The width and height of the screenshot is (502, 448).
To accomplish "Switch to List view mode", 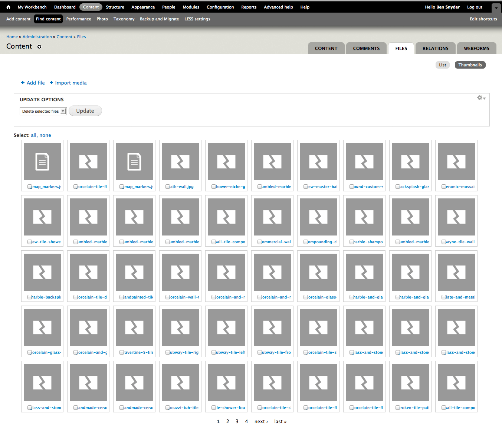I will 442,65.
